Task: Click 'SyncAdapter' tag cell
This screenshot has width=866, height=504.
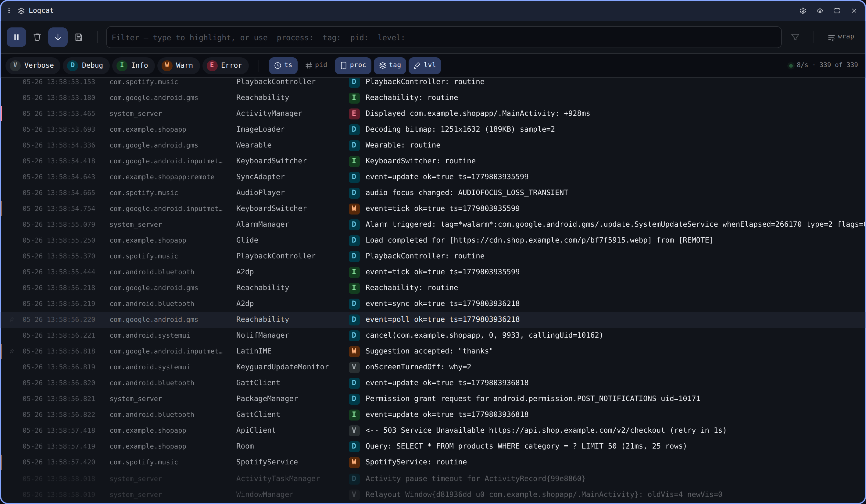Action: [260, 177]
